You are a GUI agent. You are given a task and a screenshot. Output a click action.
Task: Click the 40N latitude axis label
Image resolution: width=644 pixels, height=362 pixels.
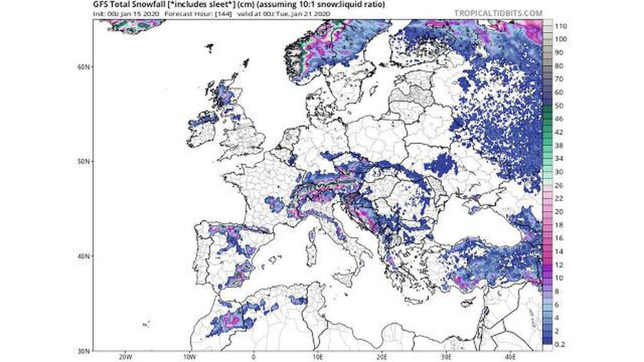pos(84,256)
